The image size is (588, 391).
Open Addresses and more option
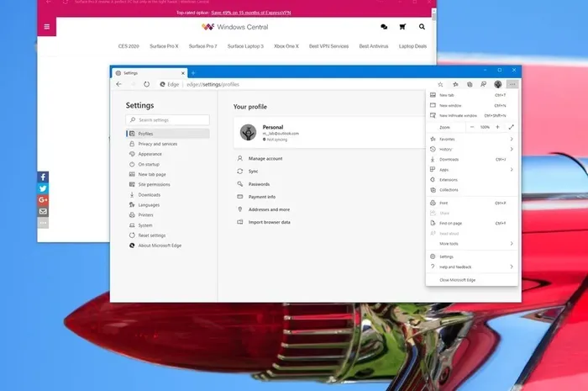264,209
